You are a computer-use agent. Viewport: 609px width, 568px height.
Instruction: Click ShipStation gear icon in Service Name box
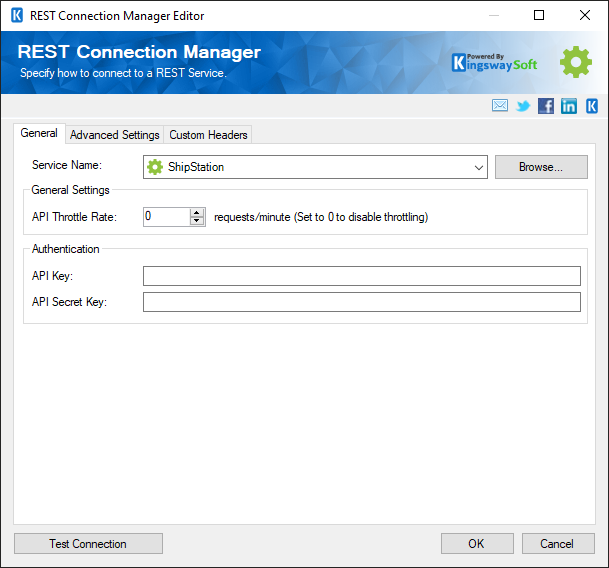155,167
